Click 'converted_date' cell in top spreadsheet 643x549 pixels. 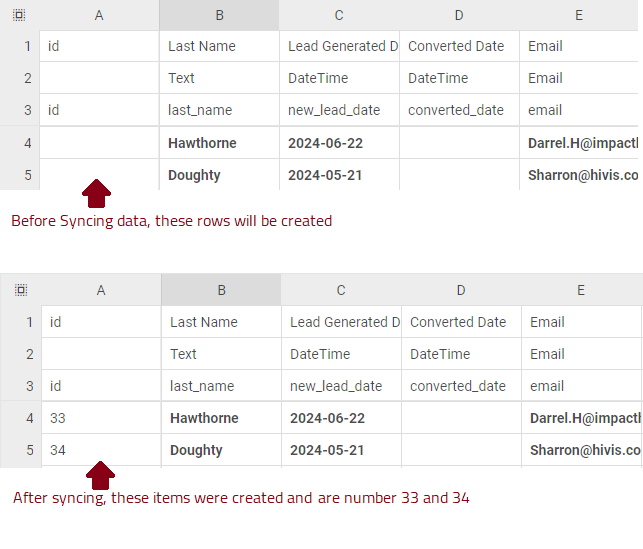point(459,110)
